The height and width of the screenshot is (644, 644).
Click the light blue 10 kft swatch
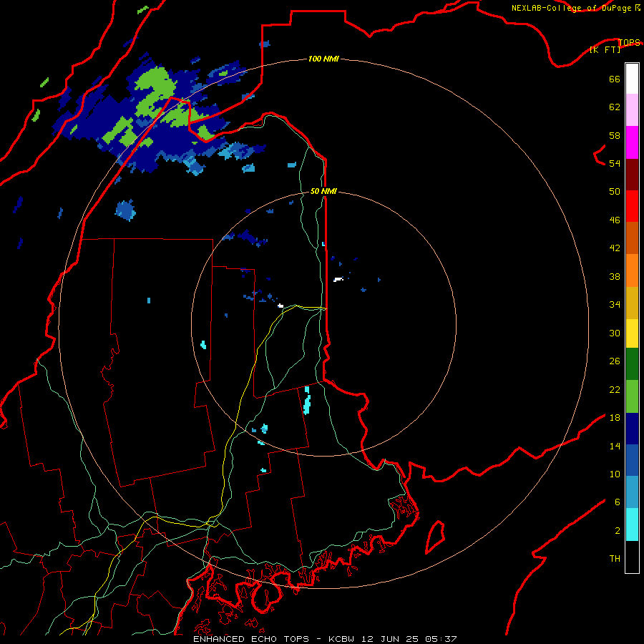632,492
